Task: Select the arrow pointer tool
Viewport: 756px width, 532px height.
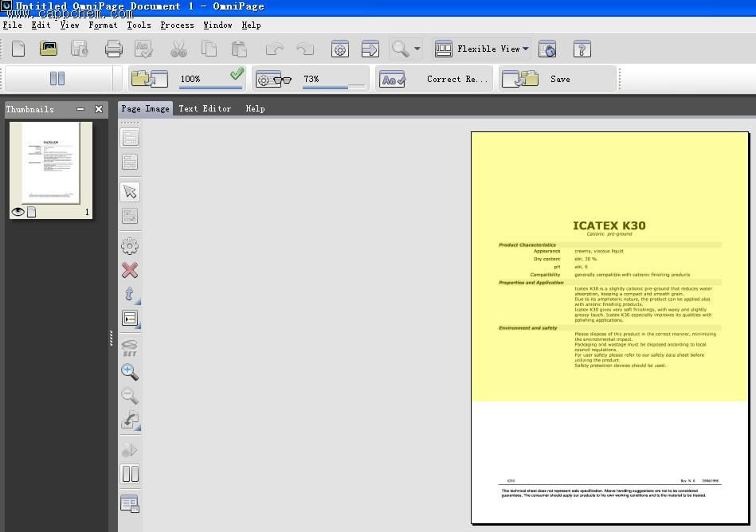Action: pos(130,192)
